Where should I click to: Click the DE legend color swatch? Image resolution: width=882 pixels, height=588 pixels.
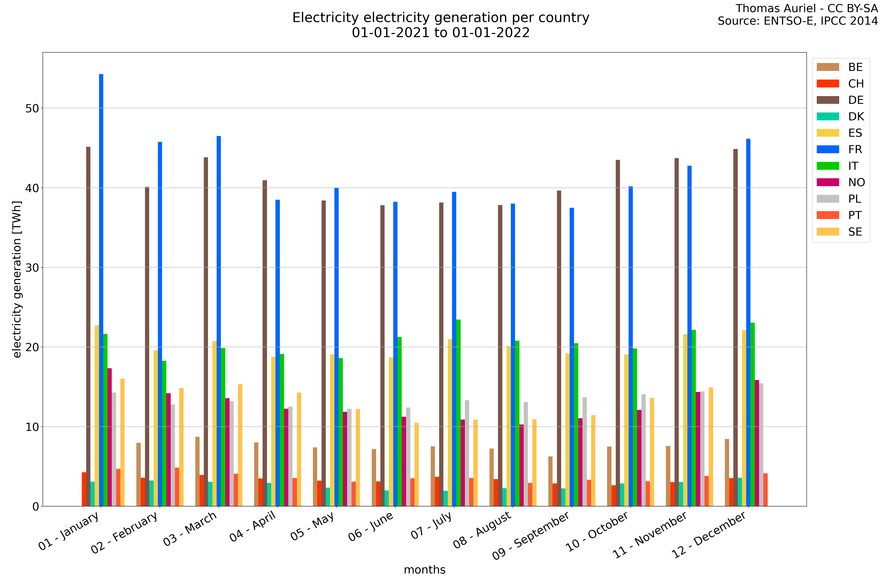[x=828, y=100]
